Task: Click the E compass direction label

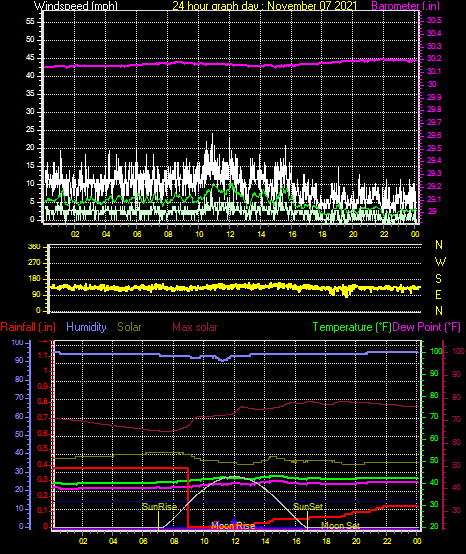Action: coord(438,295)
